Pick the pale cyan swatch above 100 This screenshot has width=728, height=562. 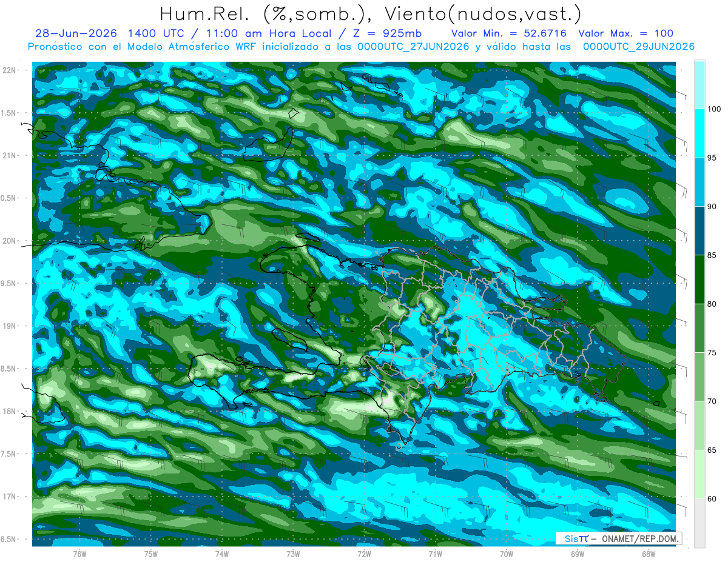click(699, 85)
